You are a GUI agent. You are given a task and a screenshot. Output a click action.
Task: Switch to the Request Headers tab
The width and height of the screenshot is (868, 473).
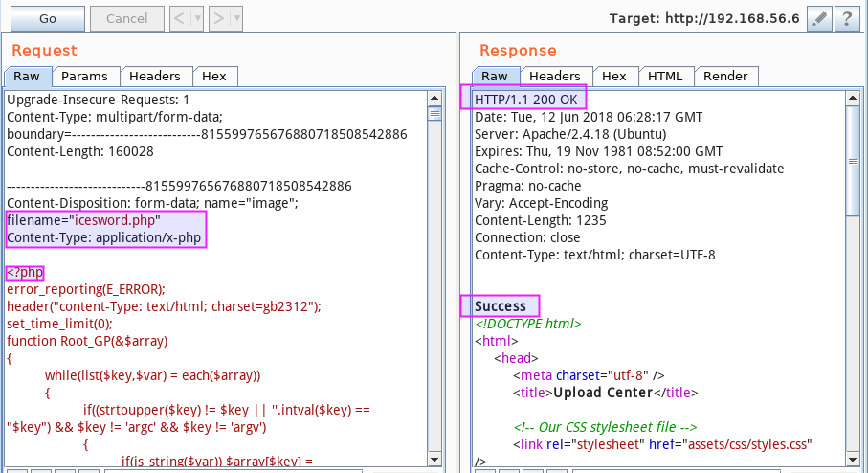(155, 77)
